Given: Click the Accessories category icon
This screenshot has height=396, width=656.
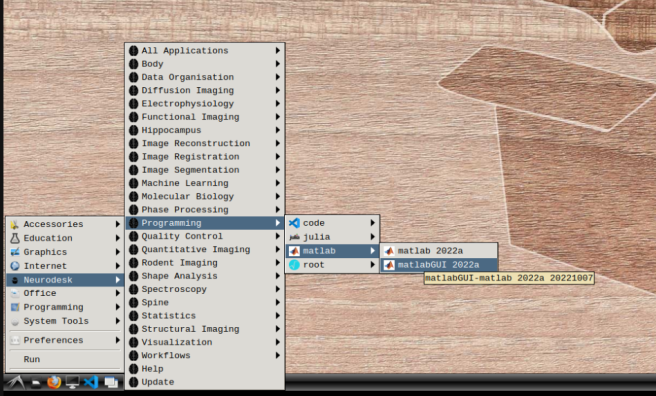Looking at the screenshot, I should tap(15, 224).
